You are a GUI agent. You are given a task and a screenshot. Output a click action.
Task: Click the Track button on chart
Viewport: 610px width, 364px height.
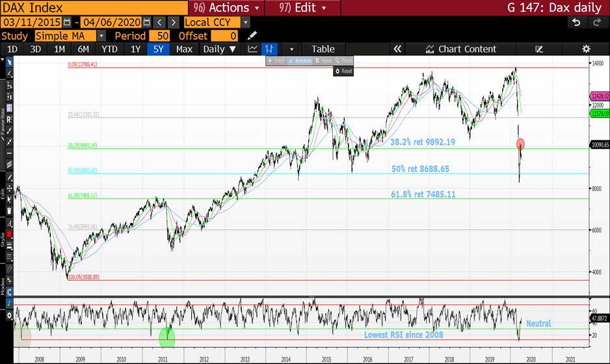[x=276, y=60]
